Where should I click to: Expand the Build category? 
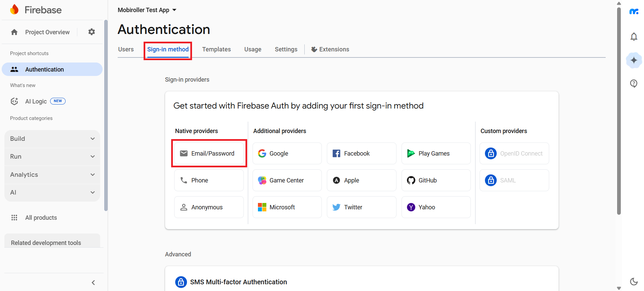click(52, 139)
